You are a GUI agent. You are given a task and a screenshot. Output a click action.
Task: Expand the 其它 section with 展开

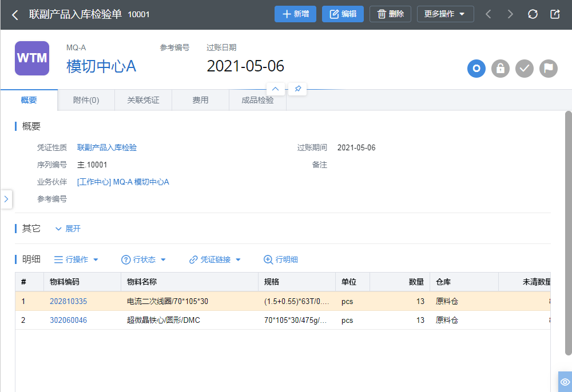(x=68, y=229)
